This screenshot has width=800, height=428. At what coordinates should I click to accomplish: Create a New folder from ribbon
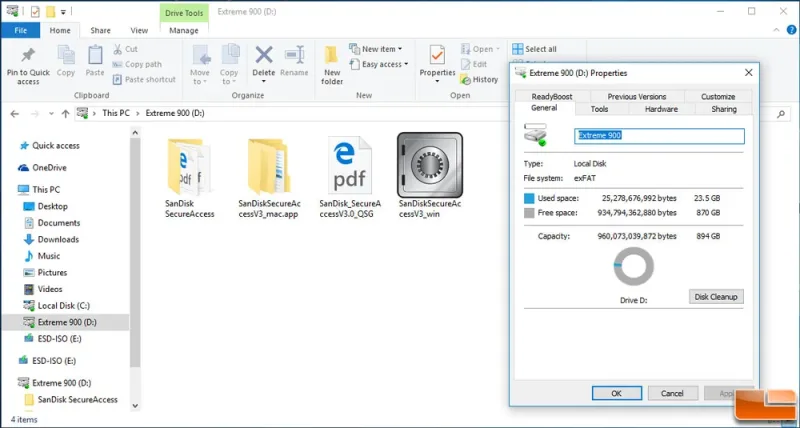click(x=332, y=66)
